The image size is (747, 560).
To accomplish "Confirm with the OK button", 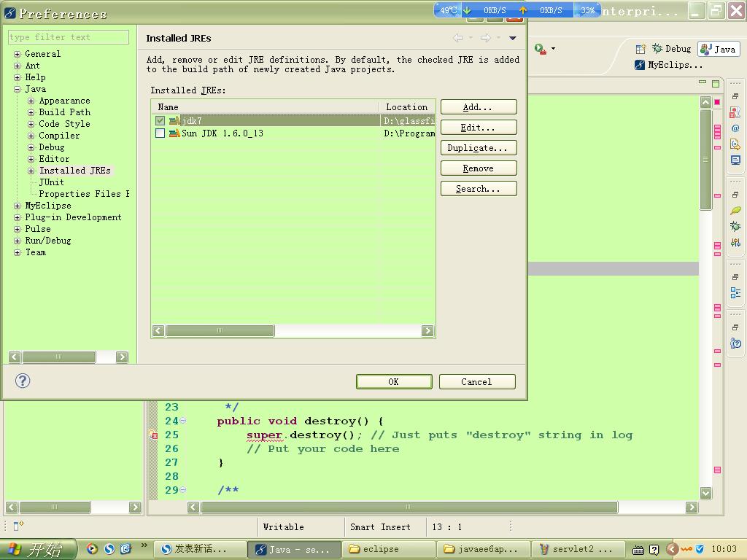I will (x=394, y=382).
